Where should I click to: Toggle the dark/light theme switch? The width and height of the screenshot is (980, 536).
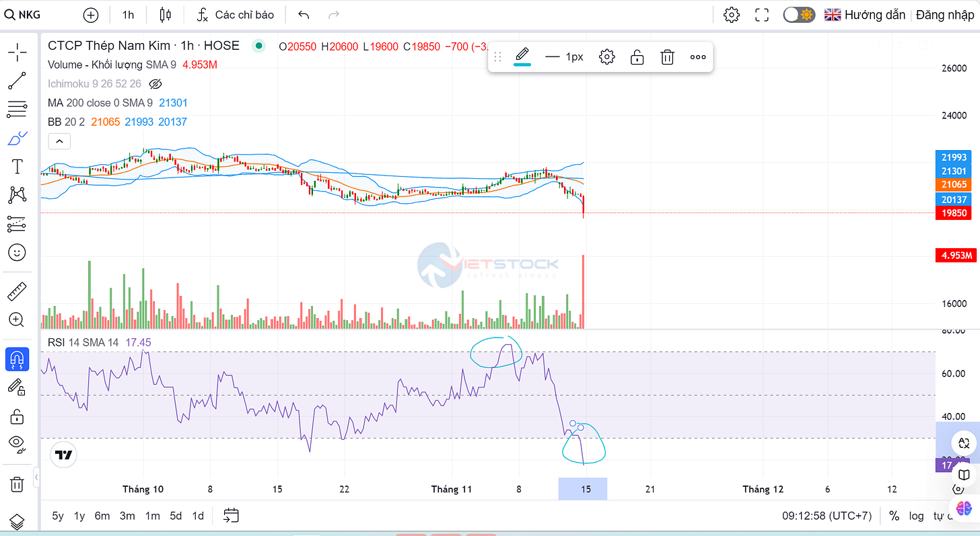point(799,15)
